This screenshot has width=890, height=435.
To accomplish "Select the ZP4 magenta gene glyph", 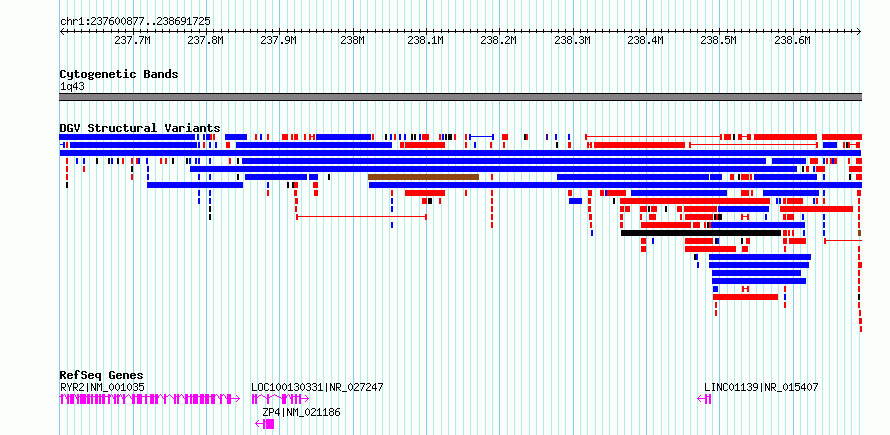I will pos(265,424).
